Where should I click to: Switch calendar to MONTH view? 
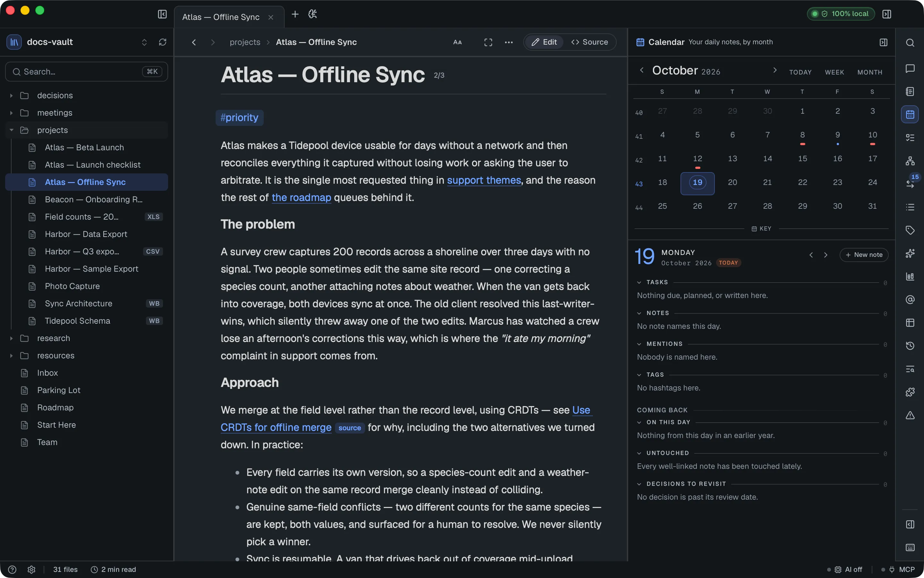(x=870, y=72)
